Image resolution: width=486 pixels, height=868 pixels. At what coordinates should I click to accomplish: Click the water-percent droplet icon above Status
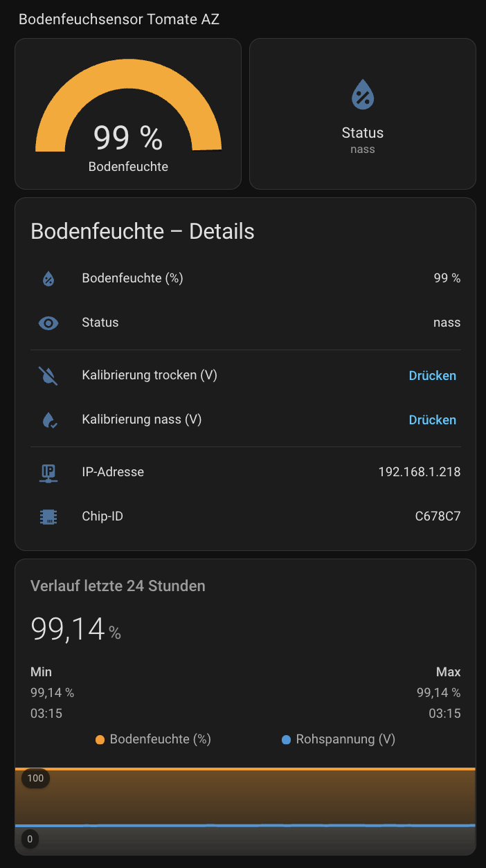coord(363,94)
